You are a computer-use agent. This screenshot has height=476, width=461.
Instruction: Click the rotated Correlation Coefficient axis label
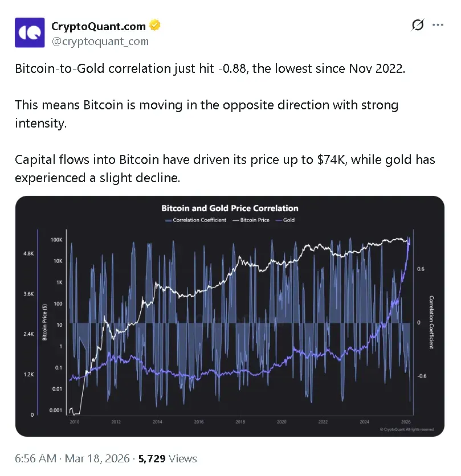tap(431, 322)
